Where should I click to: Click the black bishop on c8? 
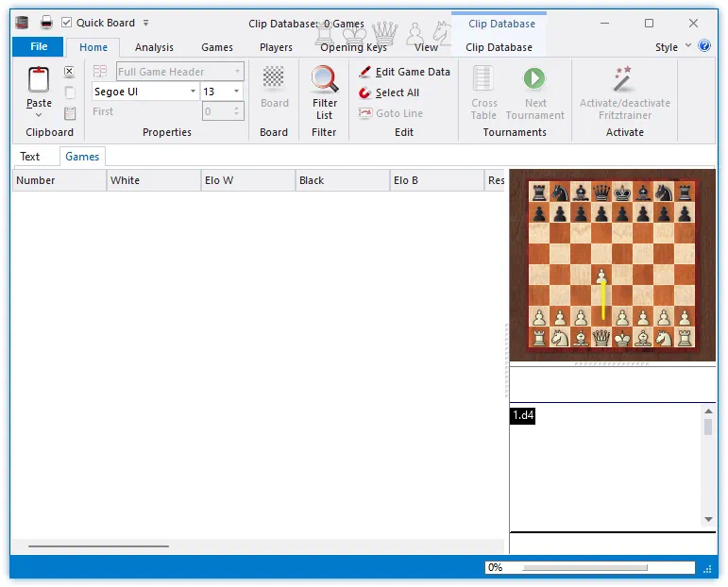click(x=581, y=193)
